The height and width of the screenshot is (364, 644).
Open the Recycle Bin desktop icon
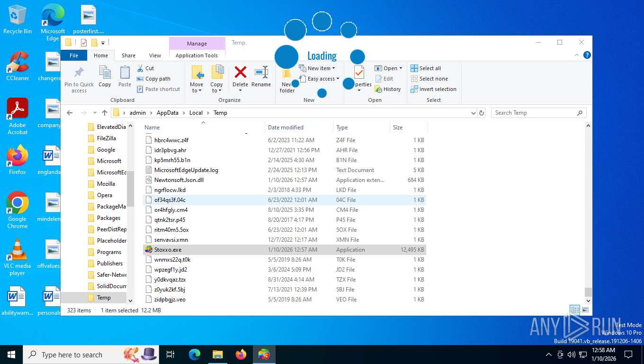(18, 19)
